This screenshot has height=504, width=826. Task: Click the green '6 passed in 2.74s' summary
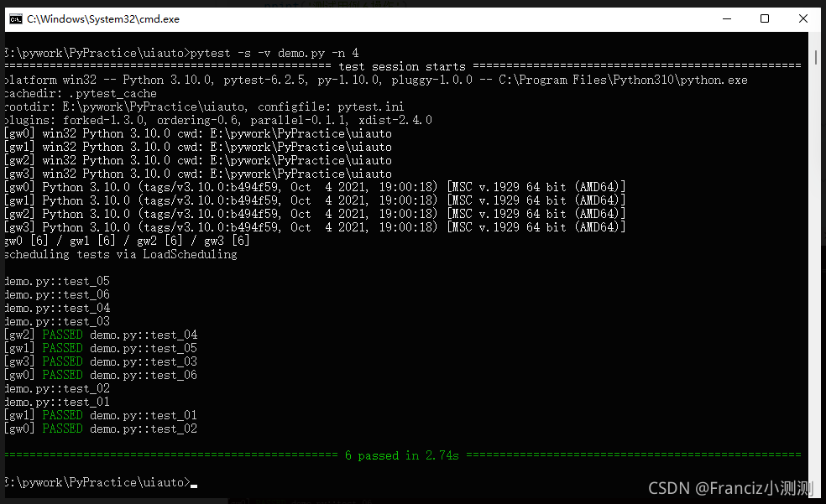point(402,455)
